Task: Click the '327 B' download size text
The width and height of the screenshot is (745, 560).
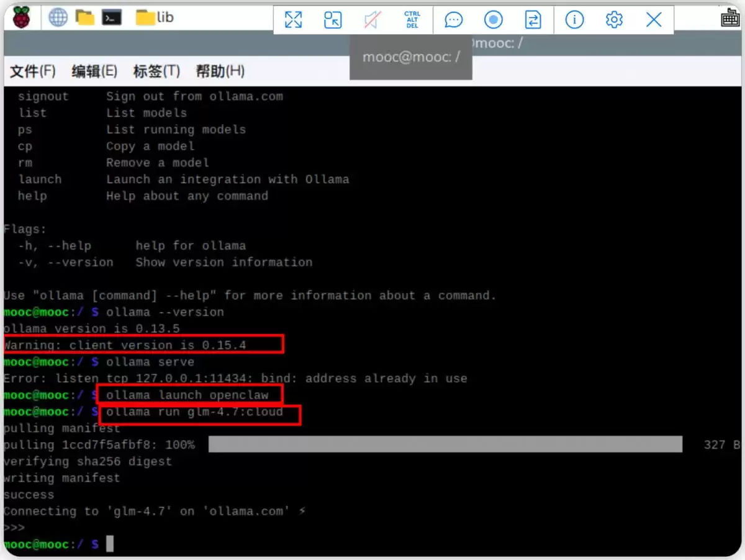Action: coord(722,445)
